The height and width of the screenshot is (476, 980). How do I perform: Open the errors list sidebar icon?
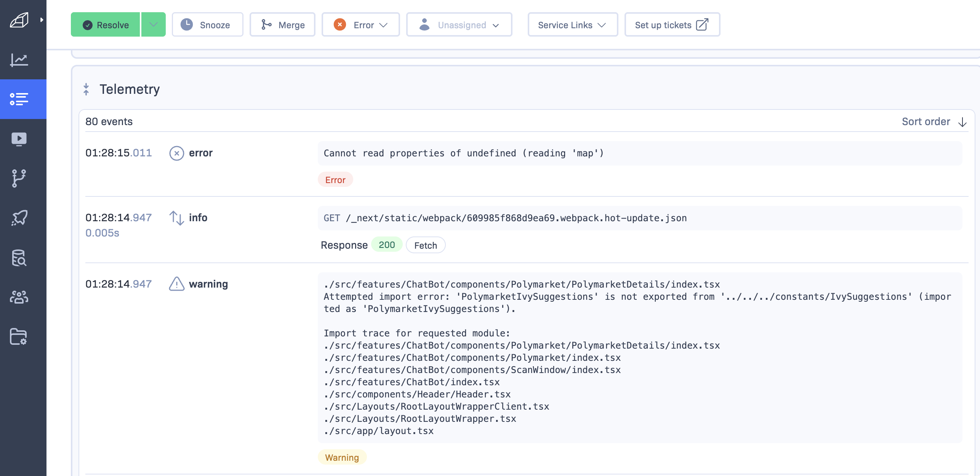(19, 99)
